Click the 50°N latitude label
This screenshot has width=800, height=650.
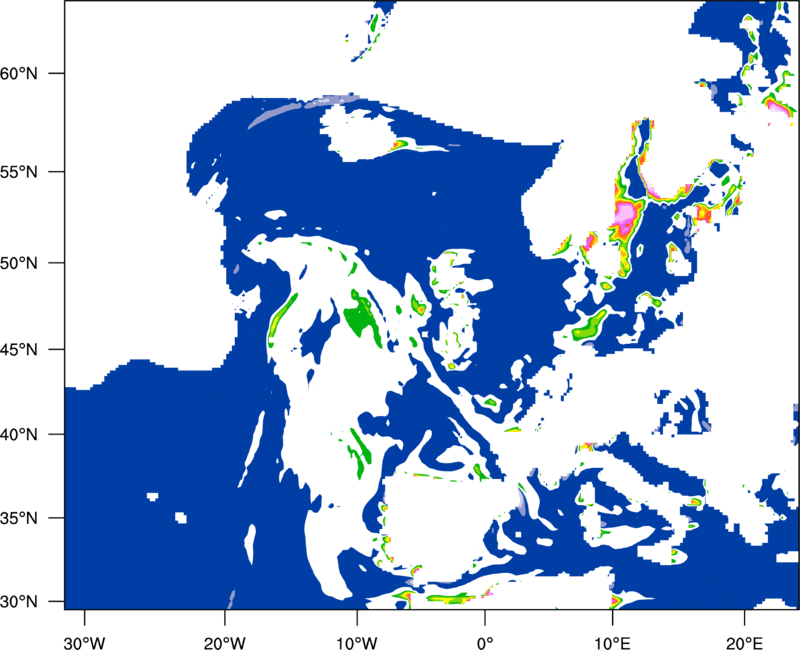[19, 264]
